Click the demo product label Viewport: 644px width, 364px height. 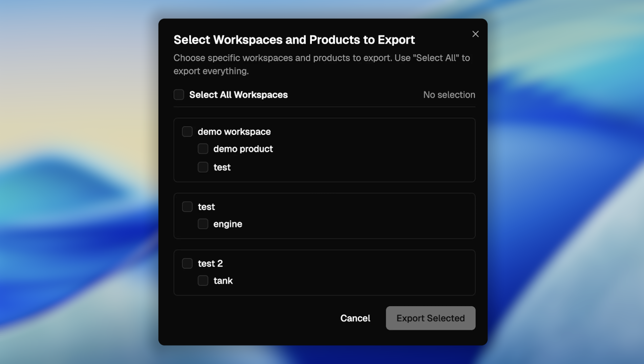click(243, 149)
